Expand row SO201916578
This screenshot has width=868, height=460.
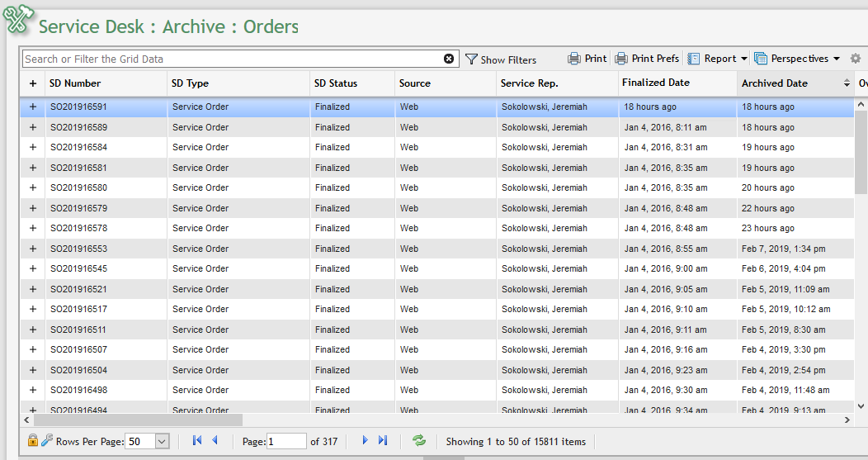tap(33, 228)
